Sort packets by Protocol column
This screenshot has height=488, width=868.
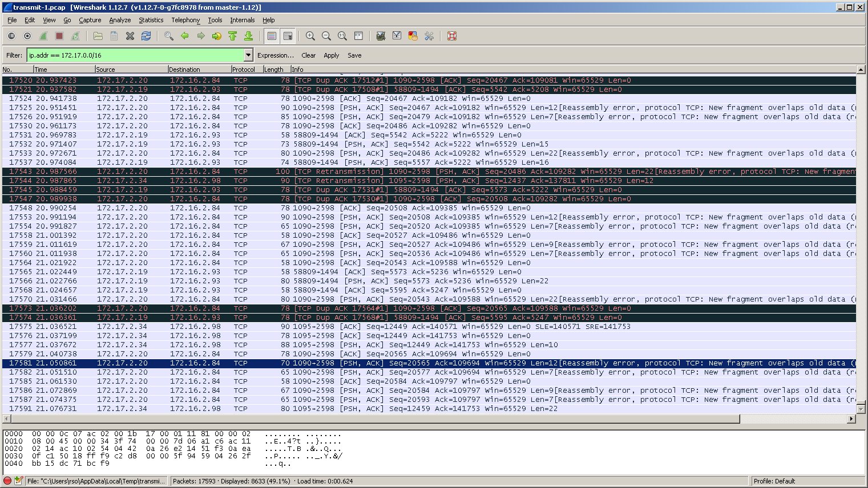coord(247,70)
